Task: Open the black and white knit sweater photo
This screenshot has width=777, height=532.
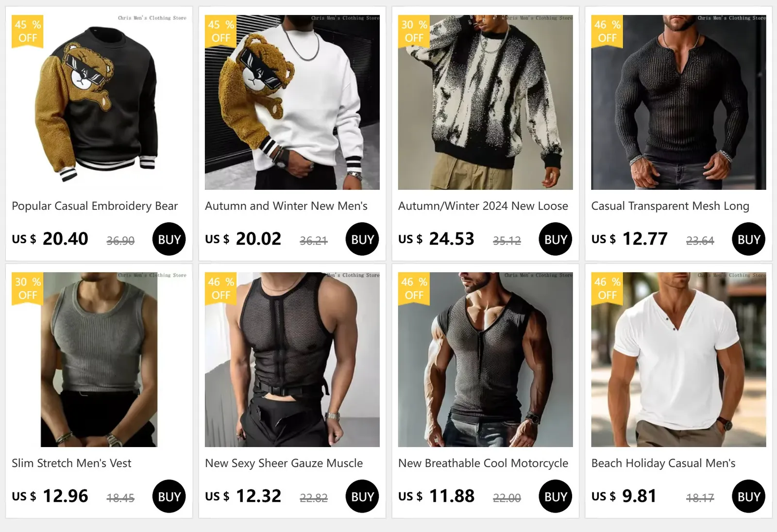Action: click(x=486, y=102)
